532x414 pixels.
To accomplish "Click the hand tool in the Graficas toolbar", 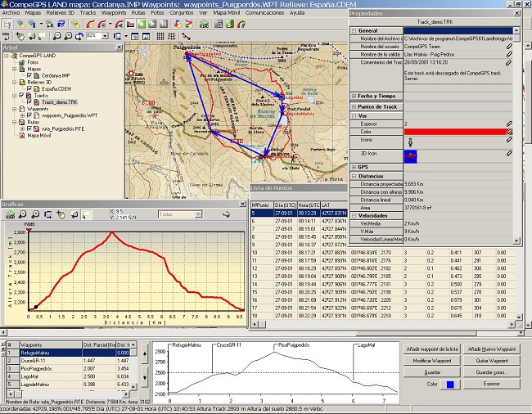I will tap(61, 214).
